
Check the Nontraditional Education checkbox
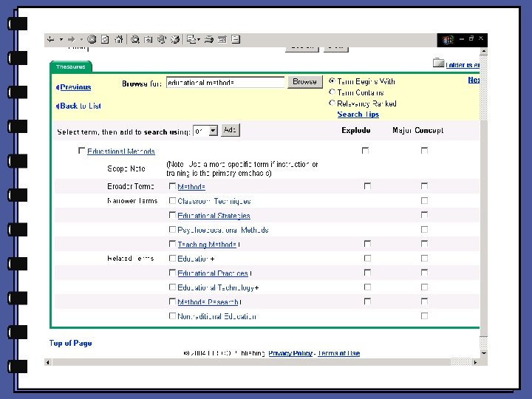[x=172, y=316]
